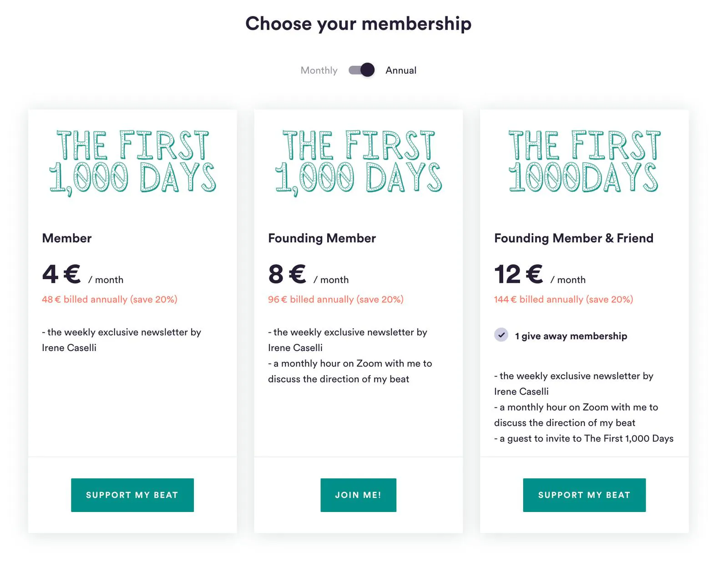
Task: Click the 4 € per month price
Action: pyautogui.click(x=83, y=275)
